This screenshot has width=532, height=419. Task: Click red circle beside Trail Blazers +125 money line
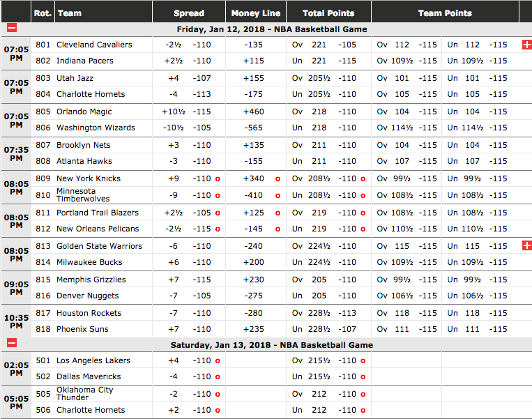(278, 213)
